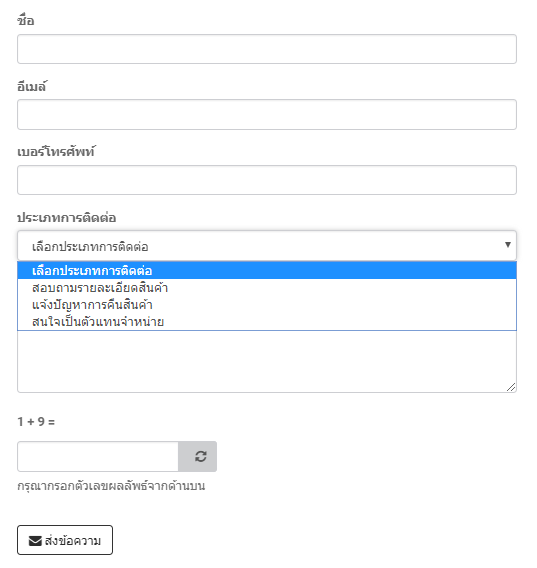Focus the เบอร์โทรศัพท์ phone input field
The image size is (537, 568).
point(267,180)
